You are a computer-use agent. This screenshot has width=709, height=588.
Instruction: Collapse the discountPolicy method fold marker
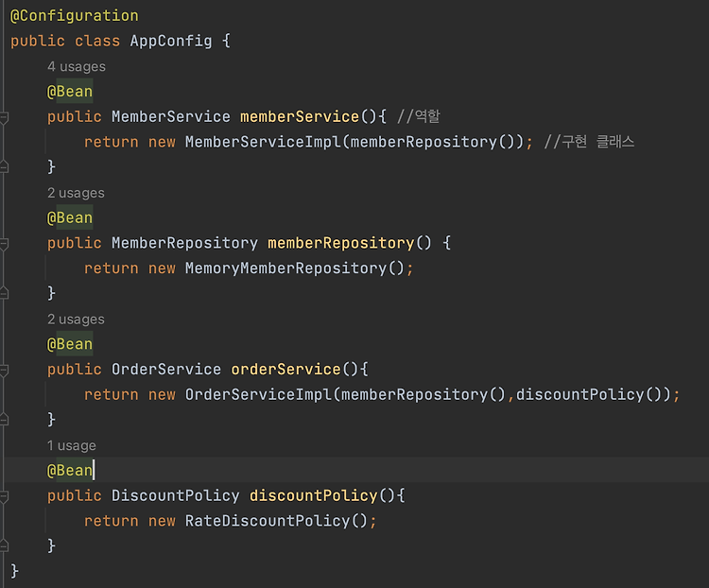pyautogui.click(x=4, y=496)
